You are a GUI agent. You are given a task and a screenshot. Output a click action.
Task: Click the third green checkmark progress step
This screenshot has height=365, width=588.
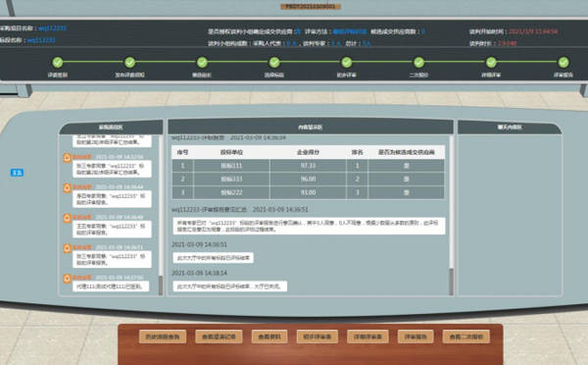point(202,63)
